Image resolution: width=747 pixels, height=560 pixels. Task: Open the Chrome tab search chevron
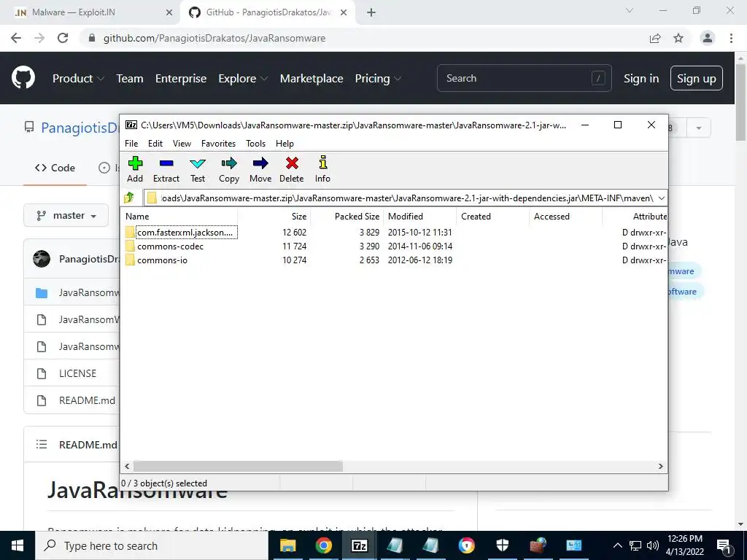click(x=630, y=10)
